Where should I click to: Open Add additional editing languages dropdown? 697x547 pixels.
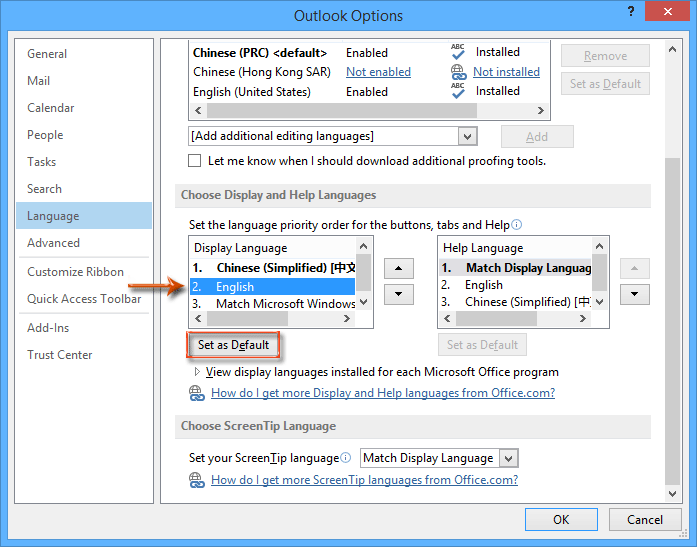pyautogui.click(x=467, y=136)
